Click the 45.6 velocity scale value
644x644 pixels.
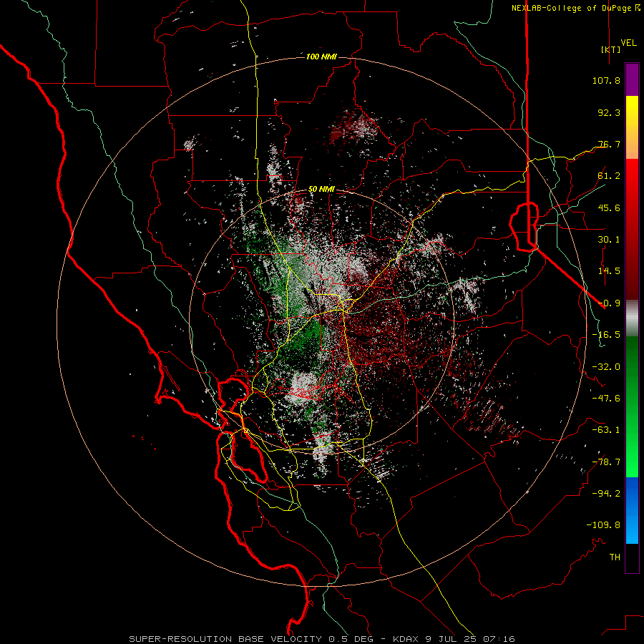click(x=609, y=208)
